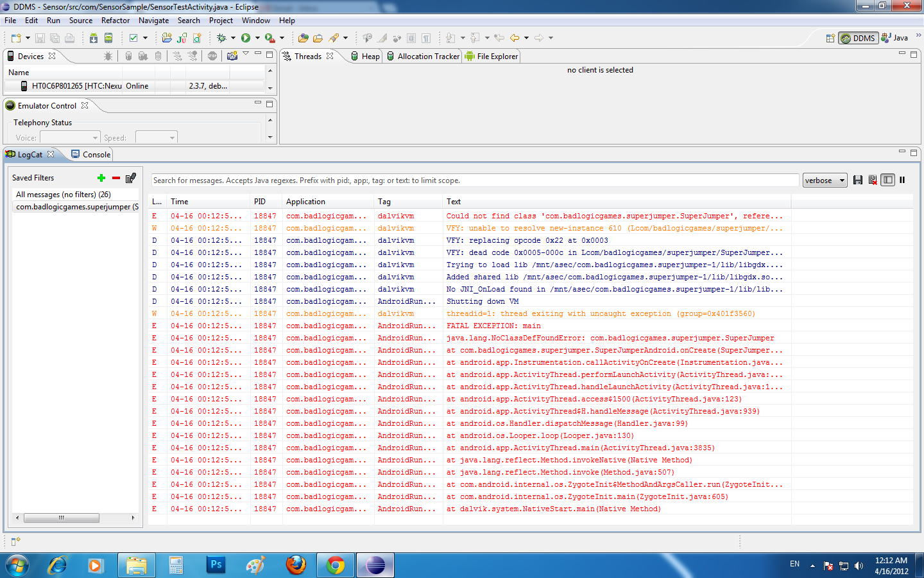The image size is (924, 578).
Task: Select the HT0C6P801265 HTC device row
Action: [x=135, y=86]
